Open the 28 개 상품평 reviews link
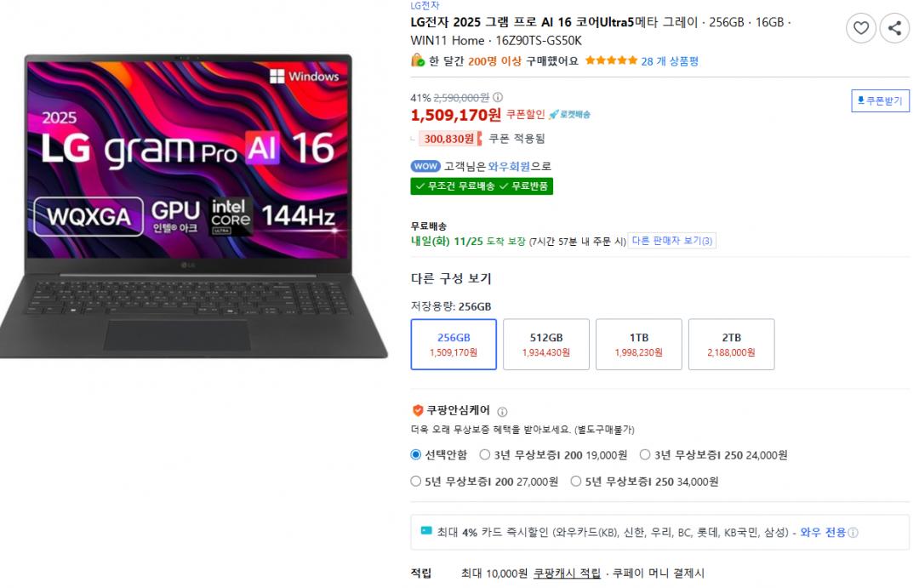The height and width of the screenshot is (588, 919). (670, 61)
